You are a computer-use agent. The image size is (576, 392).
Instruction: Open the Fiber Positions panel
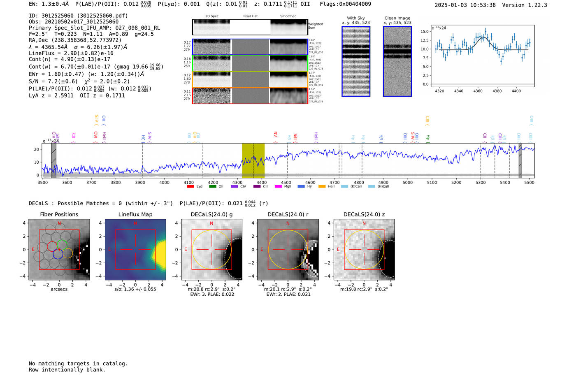[x=59, y=250]
